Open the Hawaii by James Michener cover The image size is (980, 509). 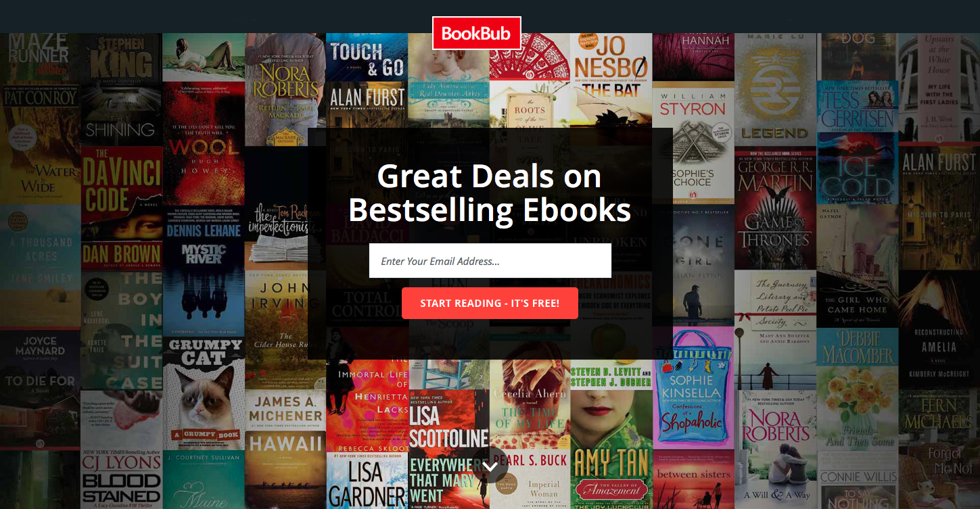click(x=285, y=449)
